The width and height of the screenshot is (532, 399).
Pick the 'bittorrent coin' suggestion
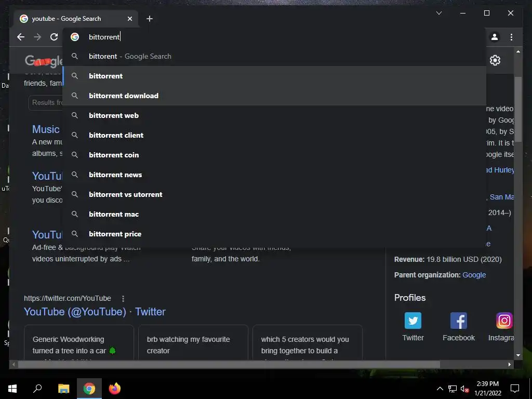point(274,155)
